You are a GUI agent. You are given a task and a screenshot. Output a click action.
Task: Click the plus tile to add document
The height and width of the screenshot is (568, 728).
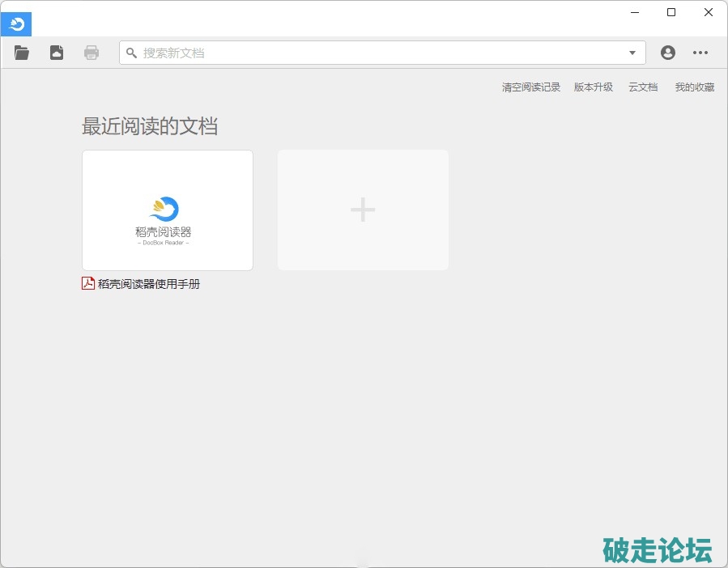(363, 210)
